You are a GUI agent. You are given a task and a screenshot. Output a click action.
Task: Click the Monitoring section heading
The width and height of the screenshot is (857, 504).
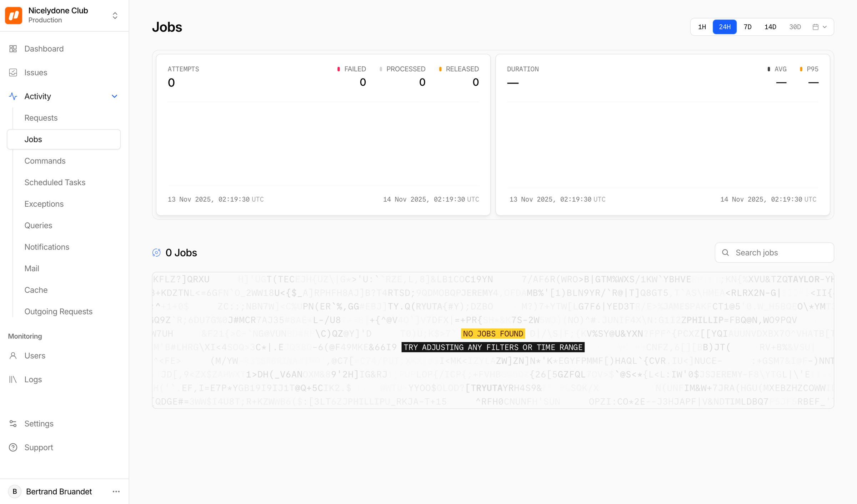[25, 336]
